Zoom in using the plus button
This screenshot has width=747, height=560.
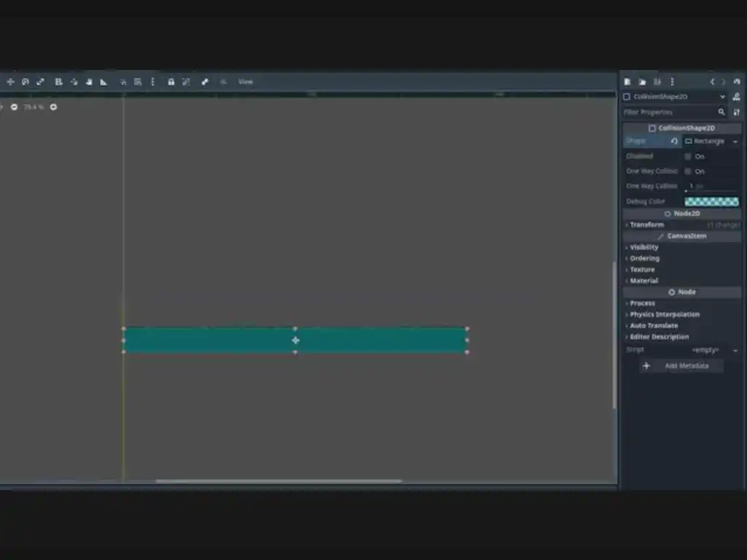point(53,107)
